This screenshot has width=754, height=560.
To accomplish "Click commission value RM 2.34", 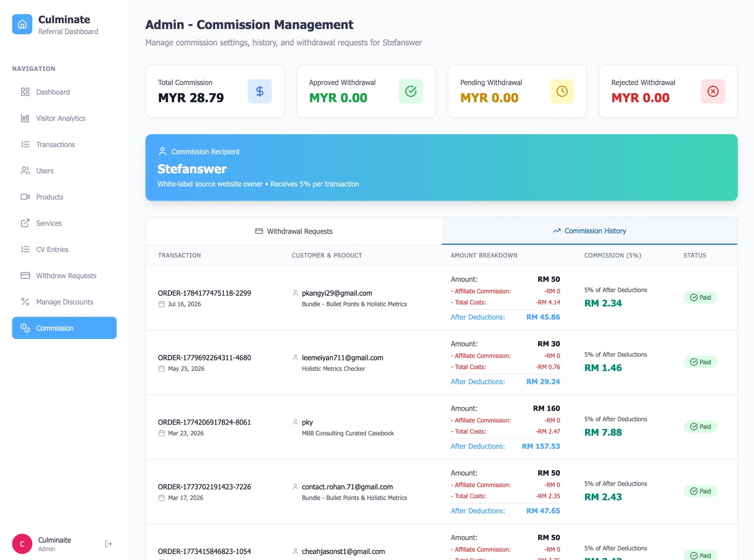I will click(603, 303).
